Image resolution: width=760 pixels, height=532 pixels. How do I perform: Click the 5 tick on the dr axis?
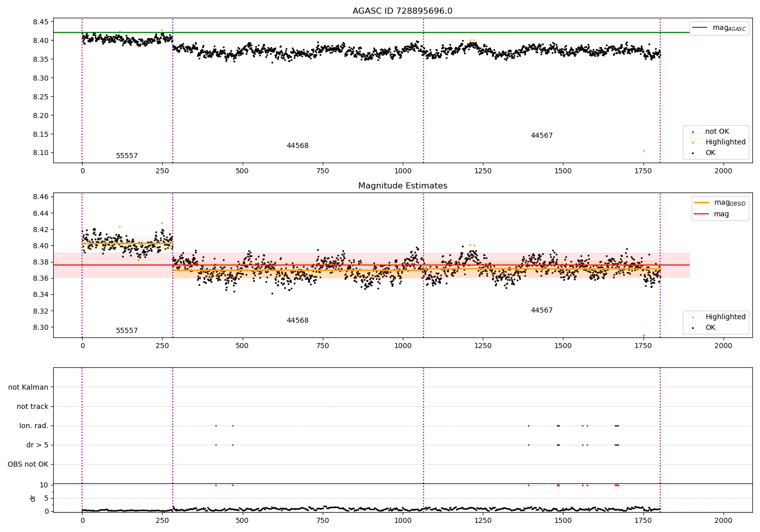click(x=47, y=498)
